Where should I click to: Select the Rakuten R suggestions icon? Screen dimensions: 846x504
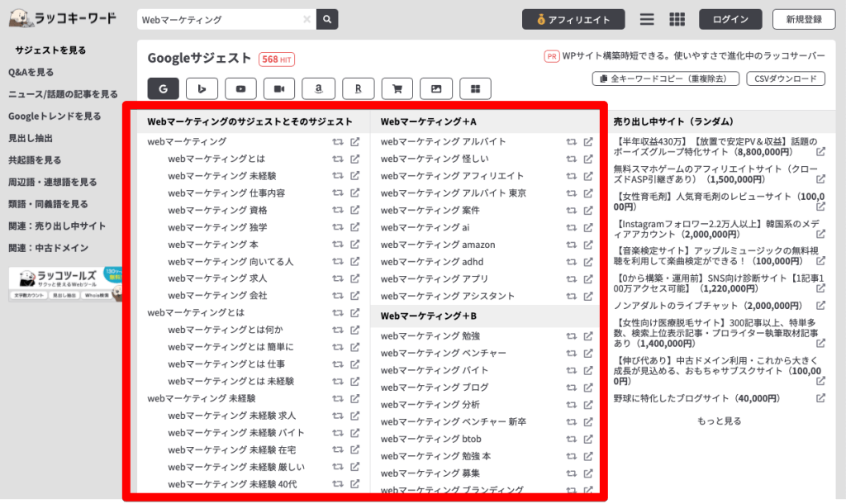(x=357, y=88)
